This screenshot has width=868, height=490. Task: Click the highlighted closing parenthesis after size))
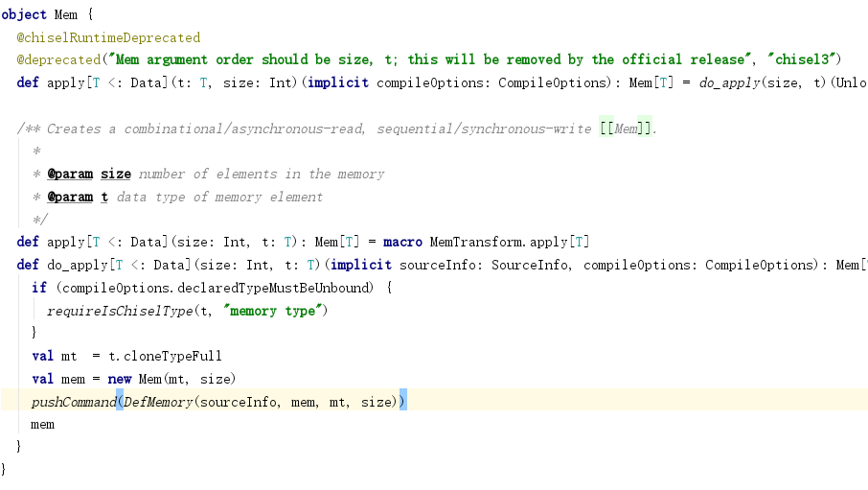402,401
